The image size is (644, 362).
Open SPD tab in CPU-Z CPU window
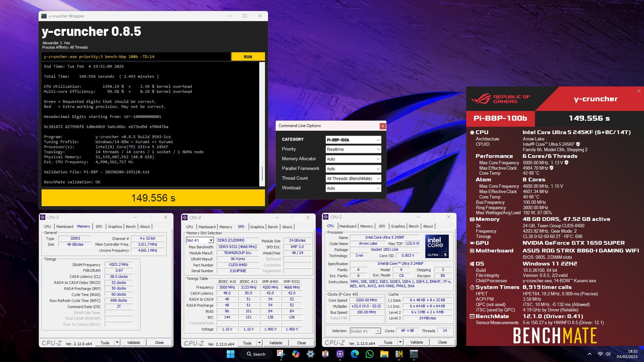point(382,226)
